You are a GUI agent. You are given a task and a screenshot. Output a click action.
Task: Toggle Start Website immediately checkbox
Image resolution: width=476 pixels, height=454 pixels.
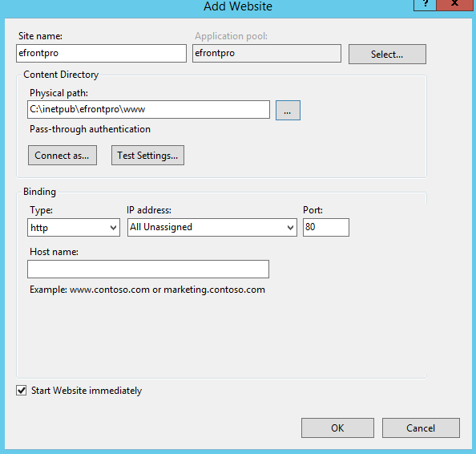tap(22, 390)
